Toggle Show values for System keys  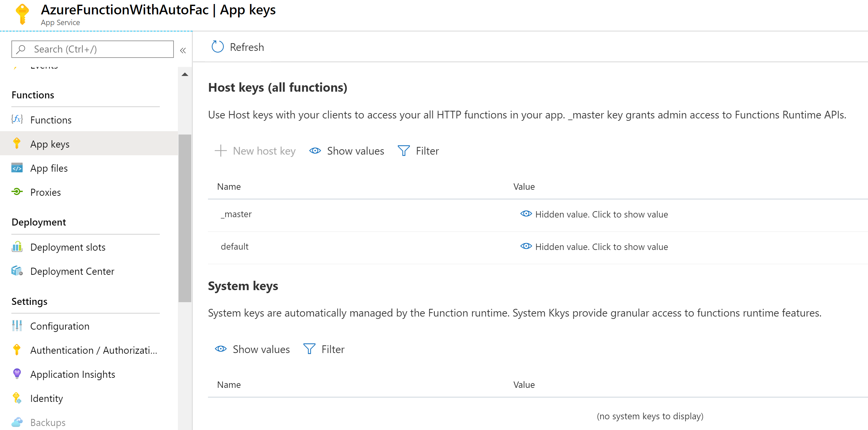pos(252,349)
